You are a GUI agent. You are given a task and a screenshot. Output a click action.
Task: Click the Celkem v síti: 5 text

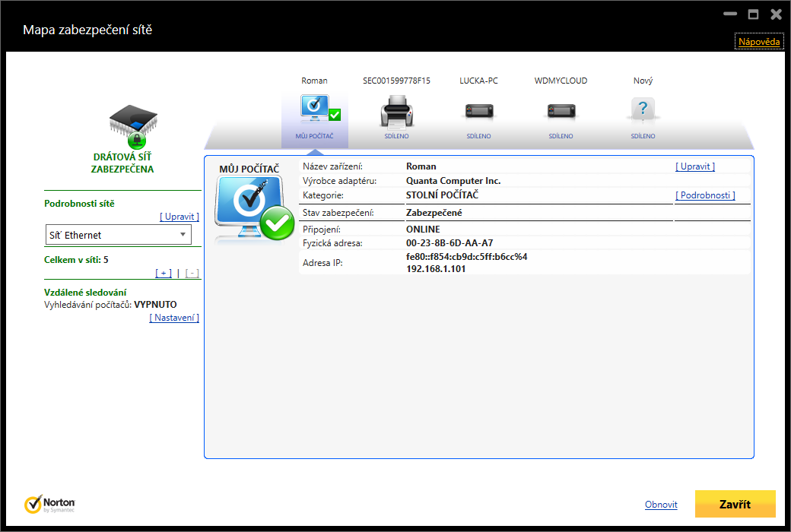coord(76,260)
